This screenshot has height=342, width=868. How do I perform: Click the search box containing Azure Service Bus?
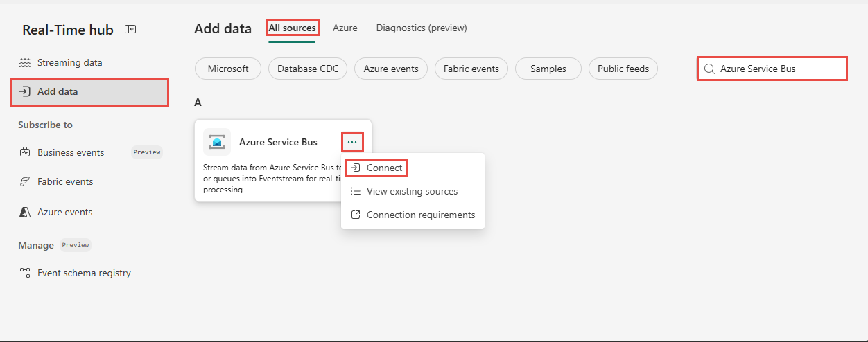click(x=772, y=69)
